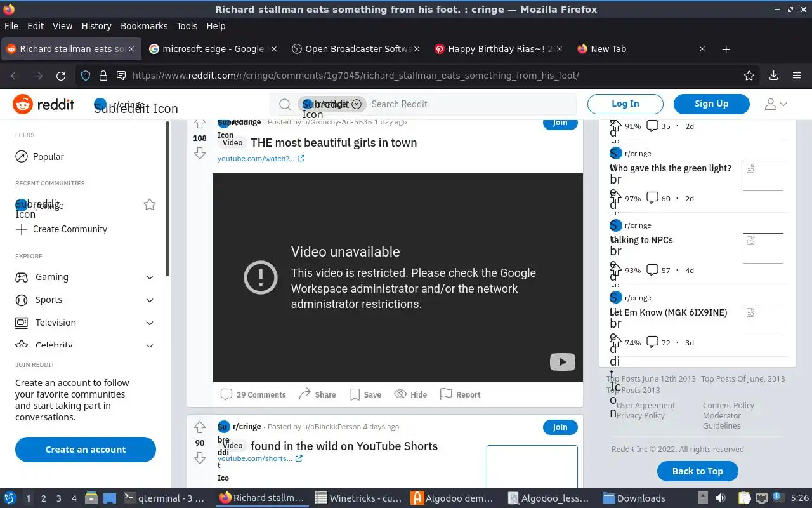Viewport: 812px width, 508px height.
Task: Remove the subreddit filter chip in search
Action: 357,104
